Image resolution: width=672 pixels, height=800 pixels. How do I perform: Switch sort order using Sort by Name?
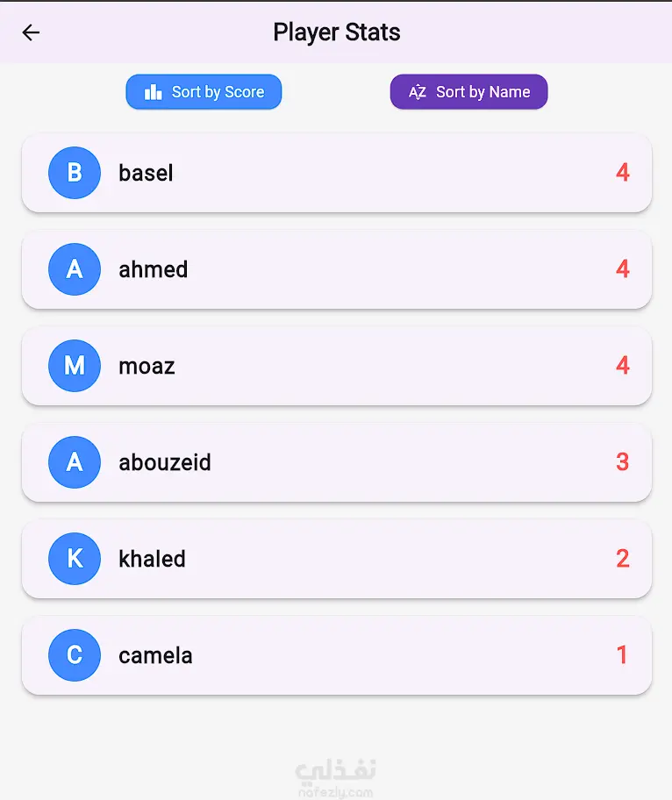pyautogui.click(x=468, y=91)
